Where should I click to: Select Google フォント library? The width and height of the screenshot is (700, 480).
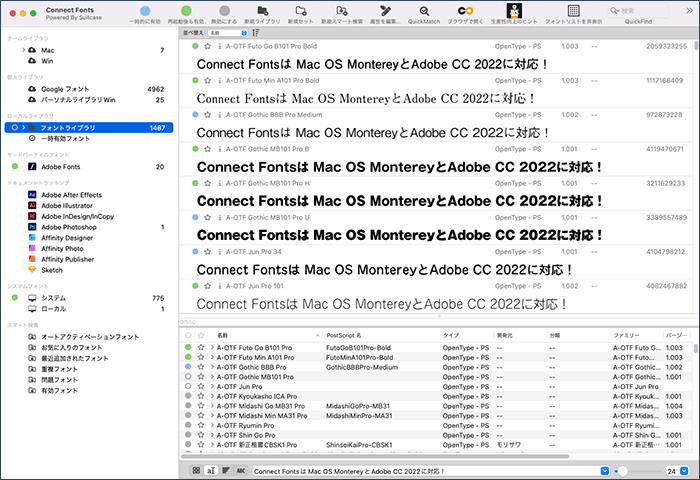65,89
